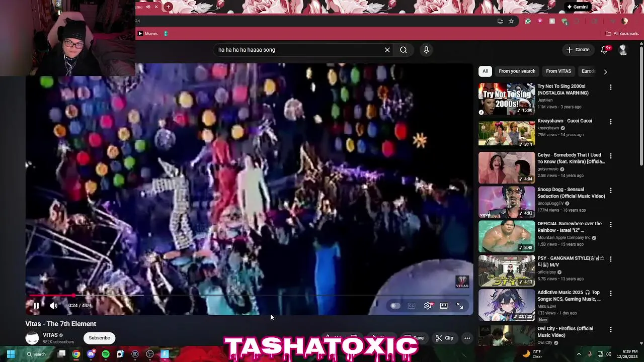Open the PSY Gangnam Style thumbnail
644x362 pixels.
[x=507, y=270]
